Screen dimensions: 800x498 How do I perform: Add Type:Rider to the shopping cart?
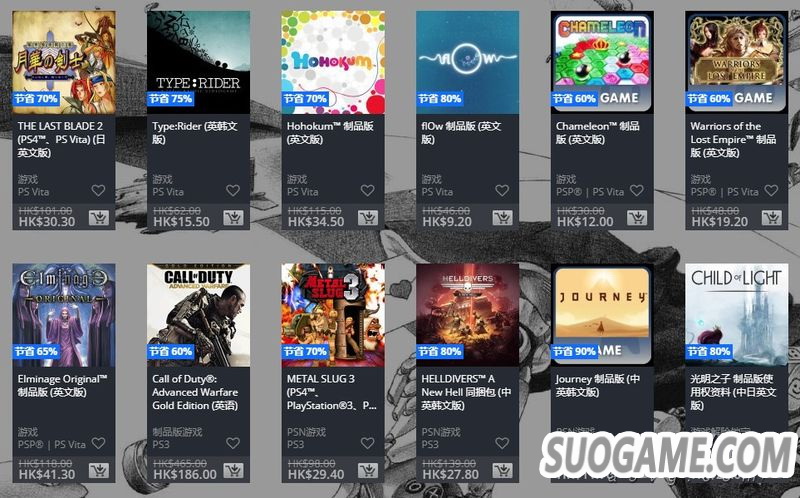(x=233, y=218)
